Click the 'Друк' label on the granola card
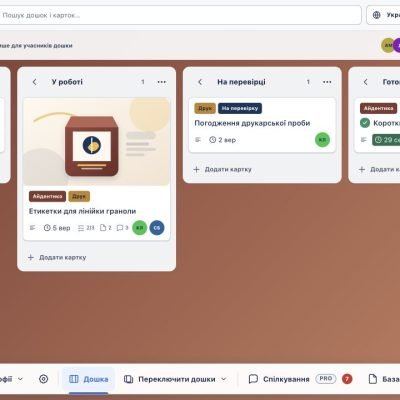The image size is (400, 400). (79, 196)
